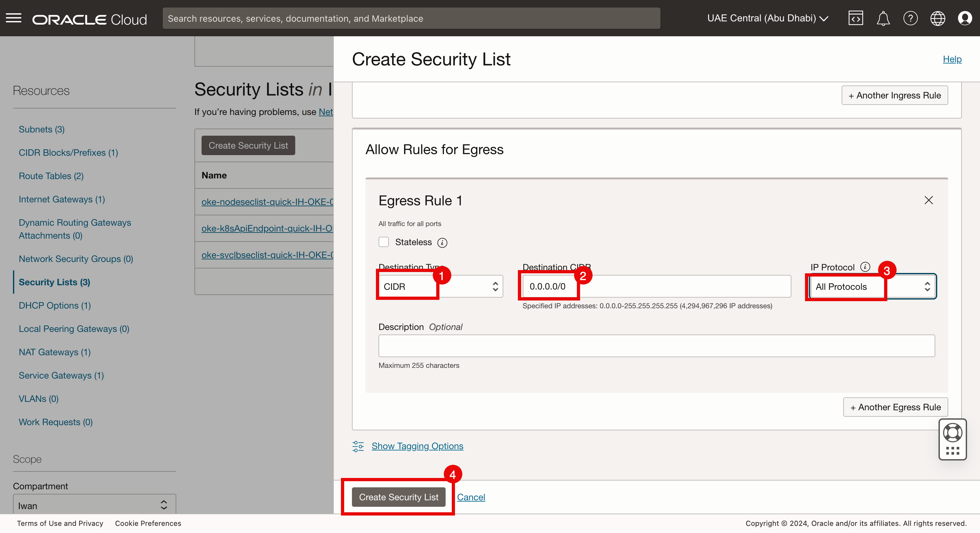Open Network Security Groups resource
The width and height of the screenshot is (980, 533).
point(76,259)
